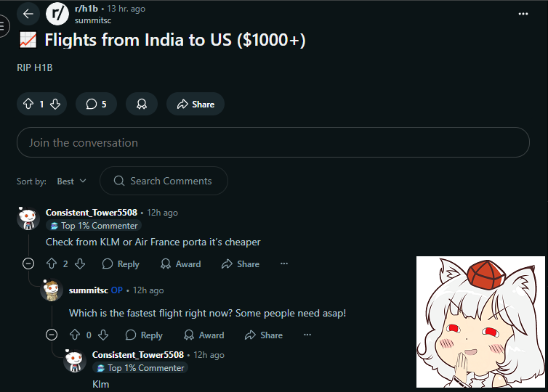Click into Join the conversation box

273,142
